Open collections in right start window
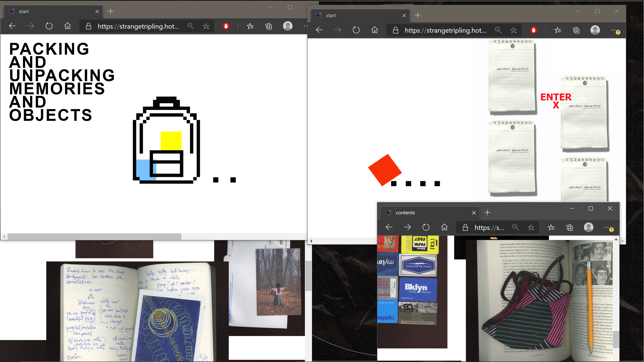This screenshot has height=362, width=644. click(x=576, y=31)
